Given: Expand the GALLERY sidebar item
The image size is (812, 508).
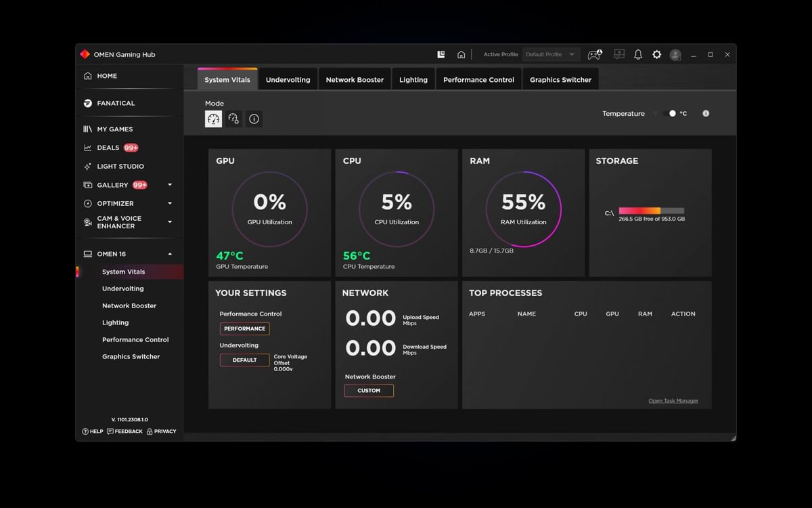Looking at the screenshot, I should 170,184.
